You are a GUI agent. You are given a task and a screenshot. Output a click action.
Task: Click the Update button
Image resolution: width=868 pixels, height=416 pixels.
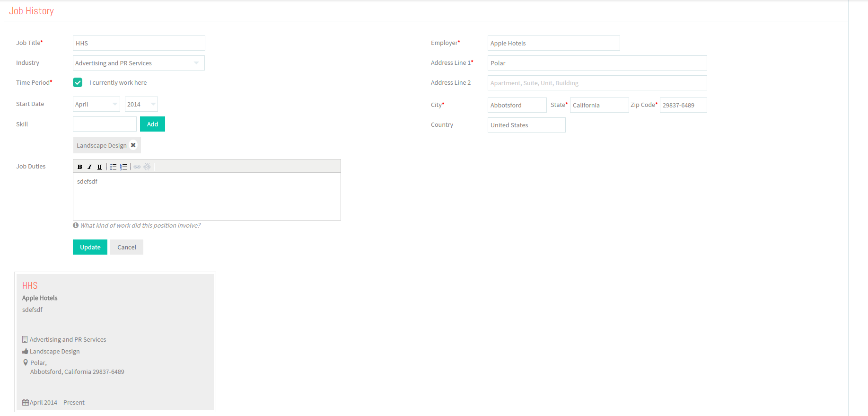90,247
